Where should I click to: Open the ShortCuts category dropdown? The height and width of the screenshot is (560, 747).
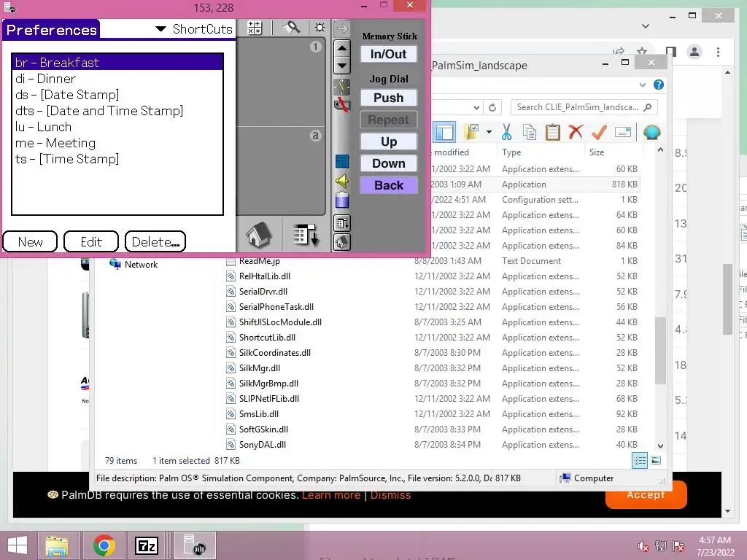pyautogui.click(x=194, y=29)
